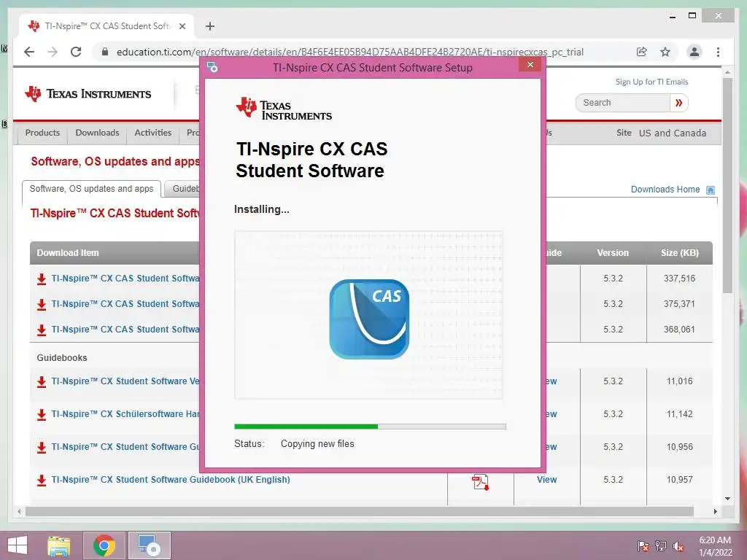
Task: Open the Activities menu
Action: (x=153, y=133)
